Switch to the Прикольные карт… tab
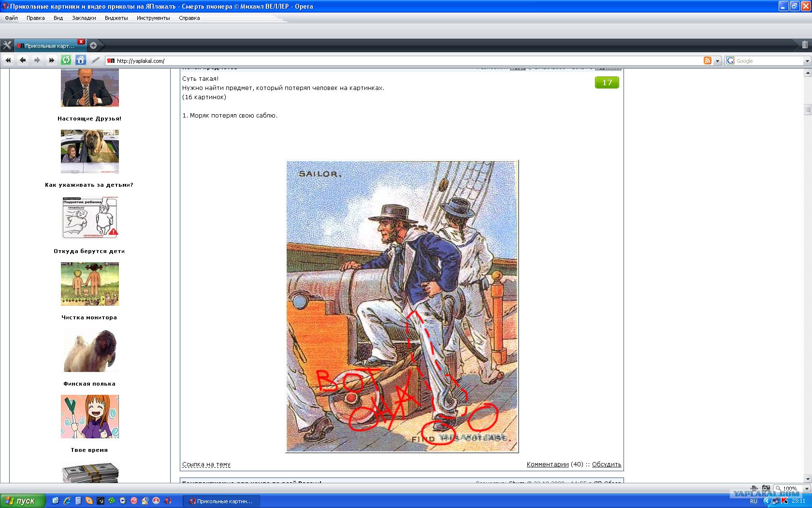 pos(50,46)
